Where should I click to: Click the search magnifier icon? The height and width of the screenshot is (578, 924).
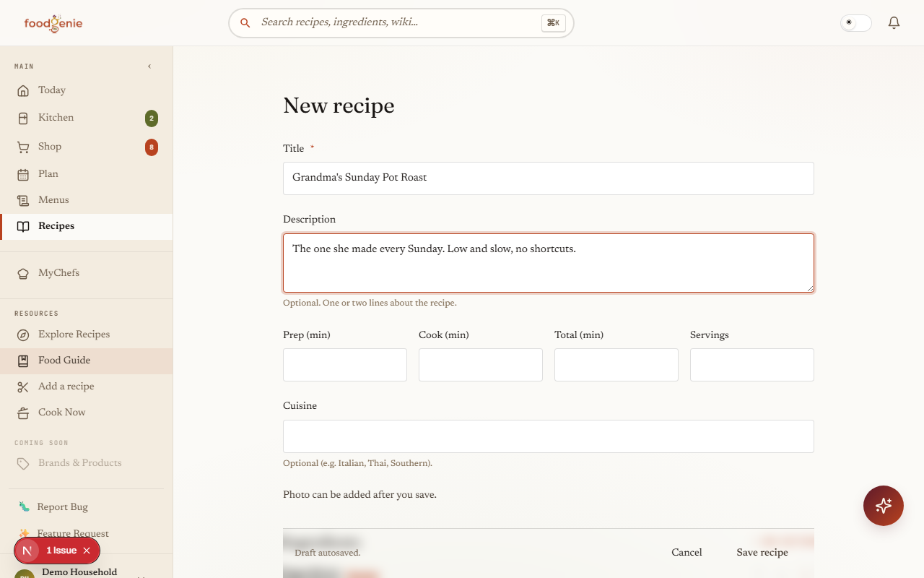tap(245, 23)
